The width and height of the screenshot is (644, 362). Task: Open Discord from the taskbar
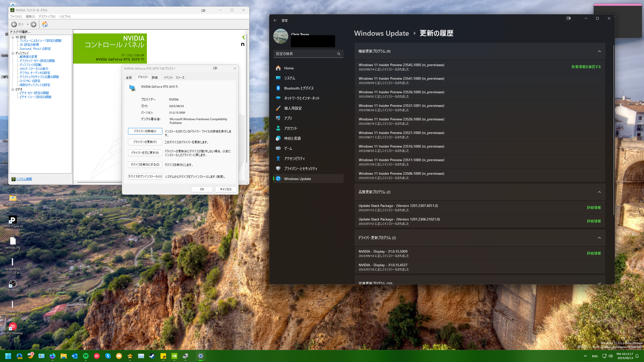click(119, 356)
